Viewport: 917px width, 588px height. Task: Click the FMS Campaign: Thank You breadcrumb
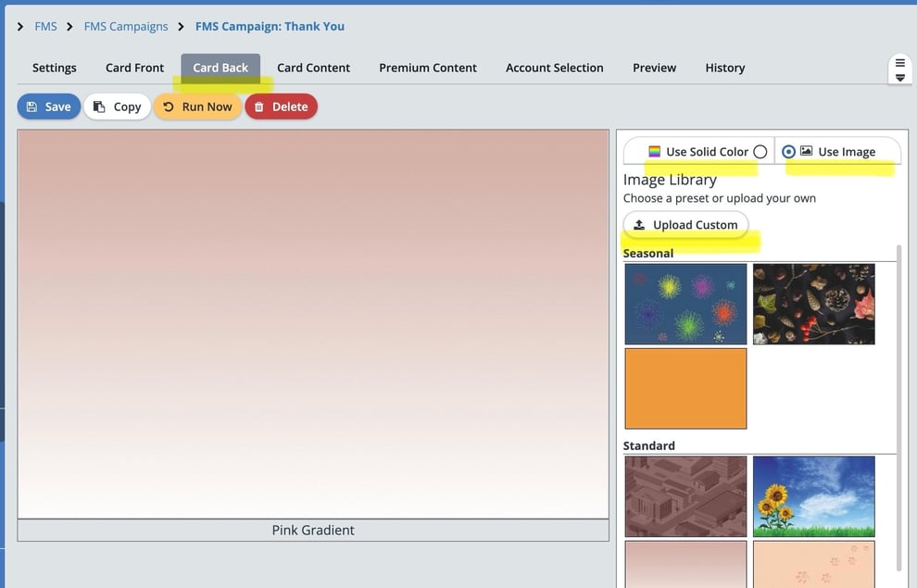270,26
